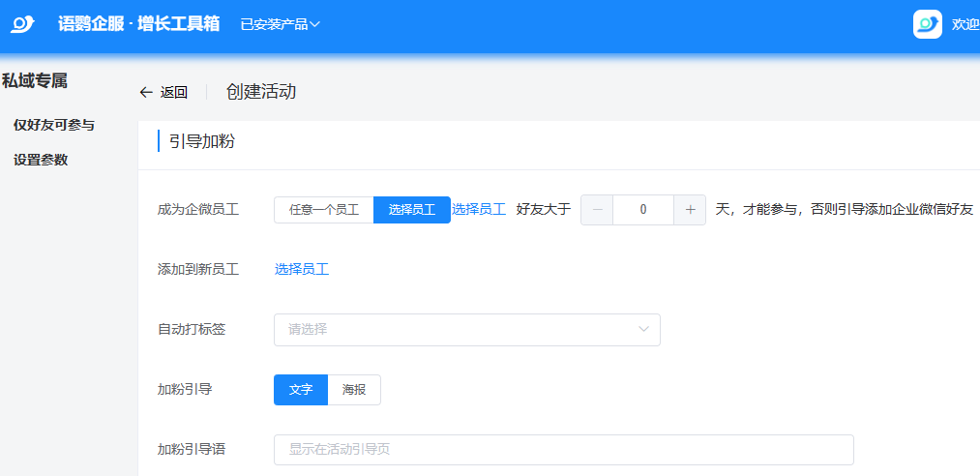Screen dimensions: 980x476
Task: Click the 加粉引导语 text input
Action: 564,450
